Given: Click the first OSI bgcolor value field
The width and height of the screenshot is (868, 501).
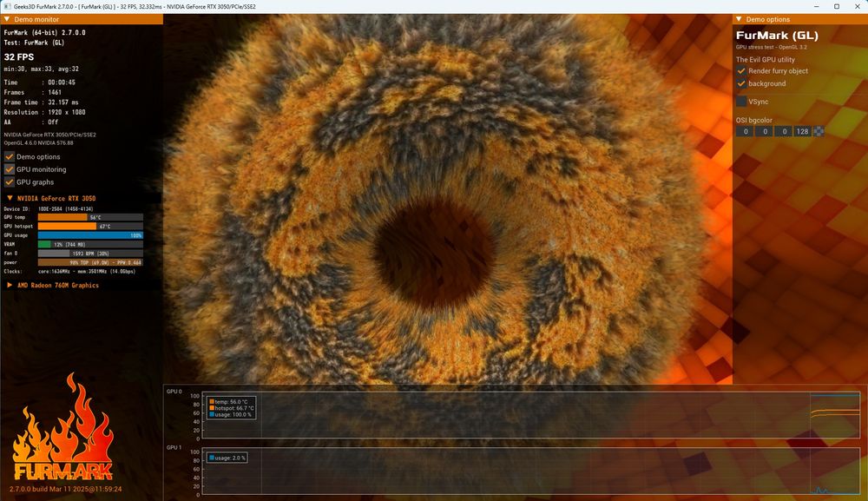Looking at the screenshot, I should 745,131.
